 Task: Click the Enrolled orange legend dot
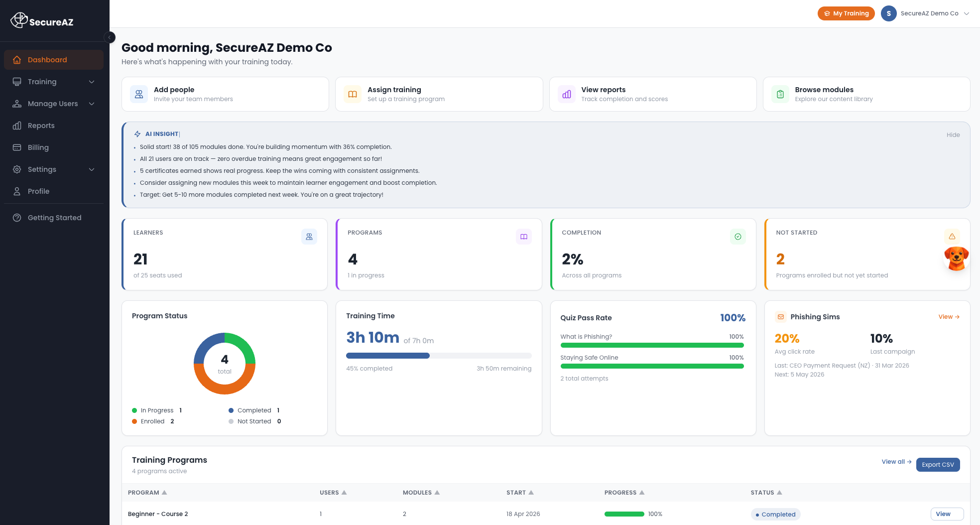[x=134, y=421]
